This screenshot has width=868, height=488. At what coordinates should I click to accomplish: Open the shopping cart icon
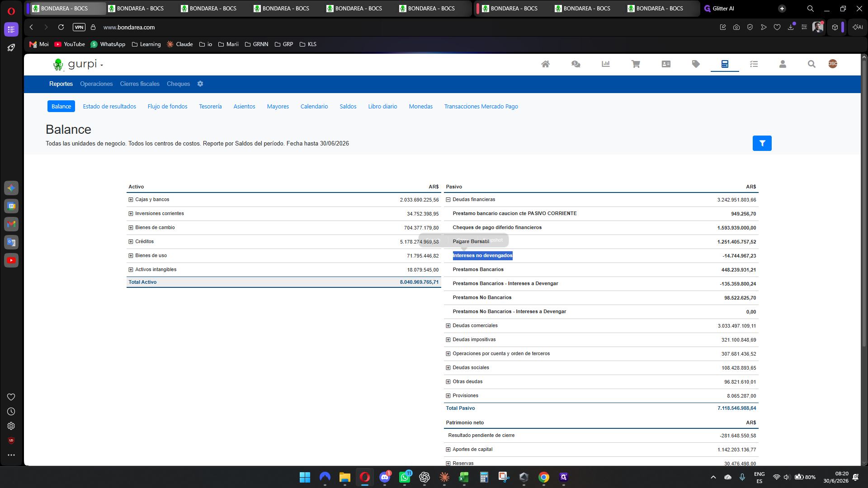(x=636, y=64)
